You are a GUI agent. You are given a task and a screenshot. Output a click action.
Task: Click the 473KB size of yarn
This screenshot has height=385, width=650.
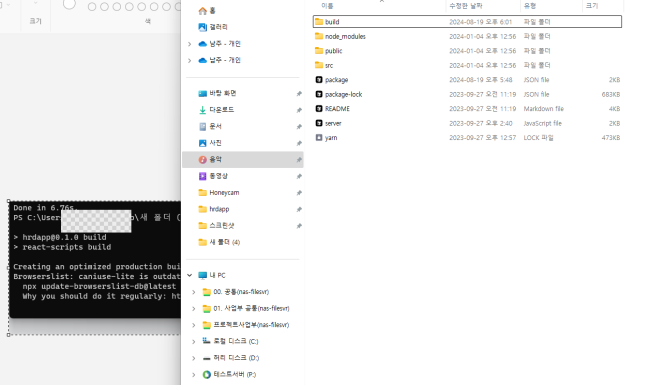[611, 138]
